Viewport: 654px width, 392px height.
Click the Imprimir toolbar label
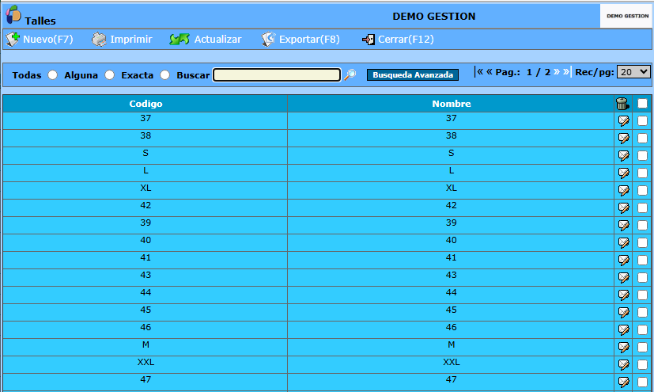tap(131, 39)
